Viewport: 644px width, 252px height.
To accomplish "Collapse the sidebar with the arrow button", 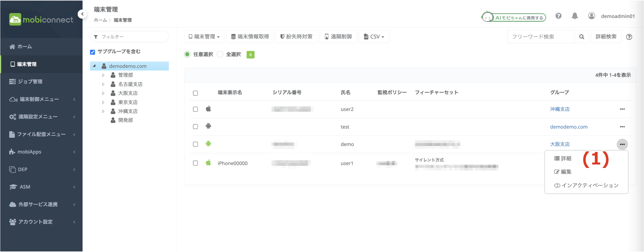I will (x=82, y=14).
